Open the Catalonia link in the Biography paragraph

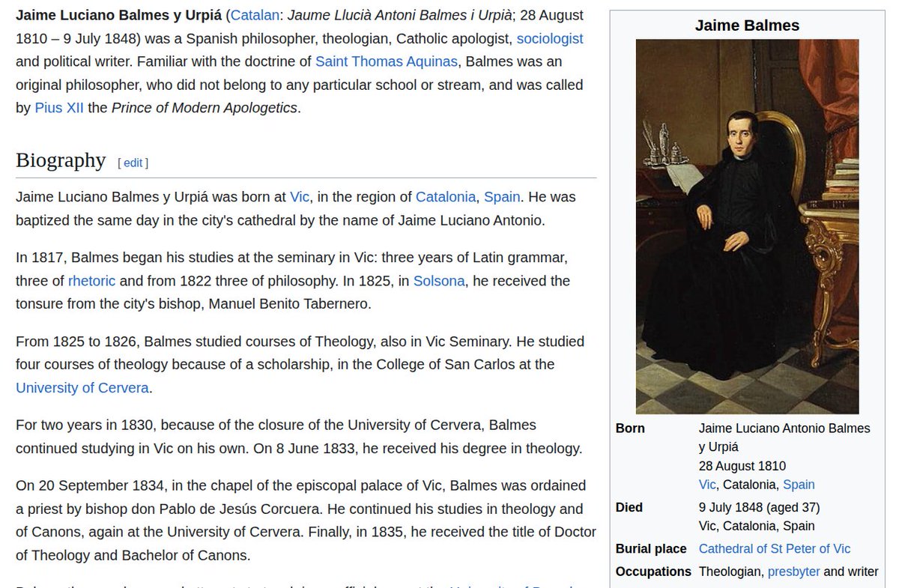tap(446, 197)
